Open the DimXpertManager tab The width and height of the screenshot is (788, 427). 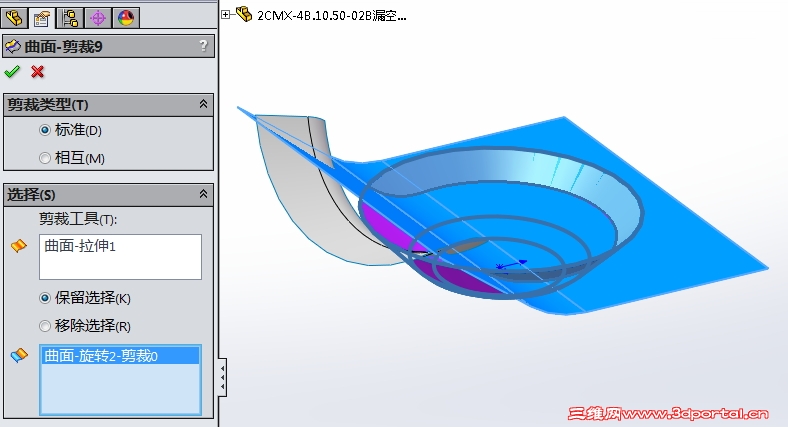[x=98, y=19]
